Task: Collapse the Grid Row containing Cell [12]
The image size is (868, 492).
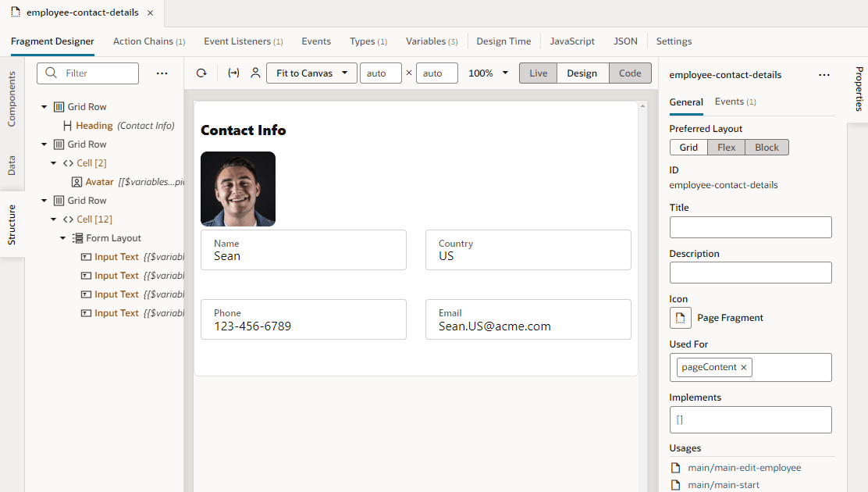Action: tap(44, 201)
